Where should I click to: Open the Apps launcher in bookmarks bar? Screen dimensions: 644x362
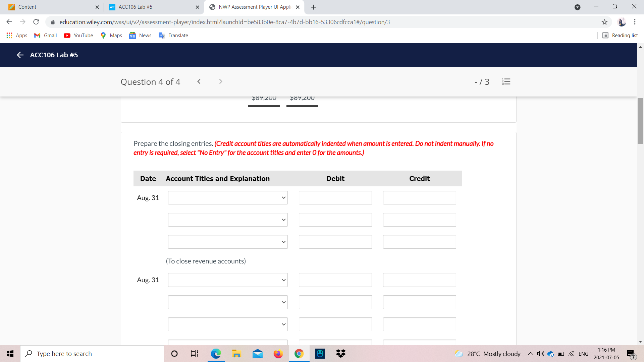[16, 35]
